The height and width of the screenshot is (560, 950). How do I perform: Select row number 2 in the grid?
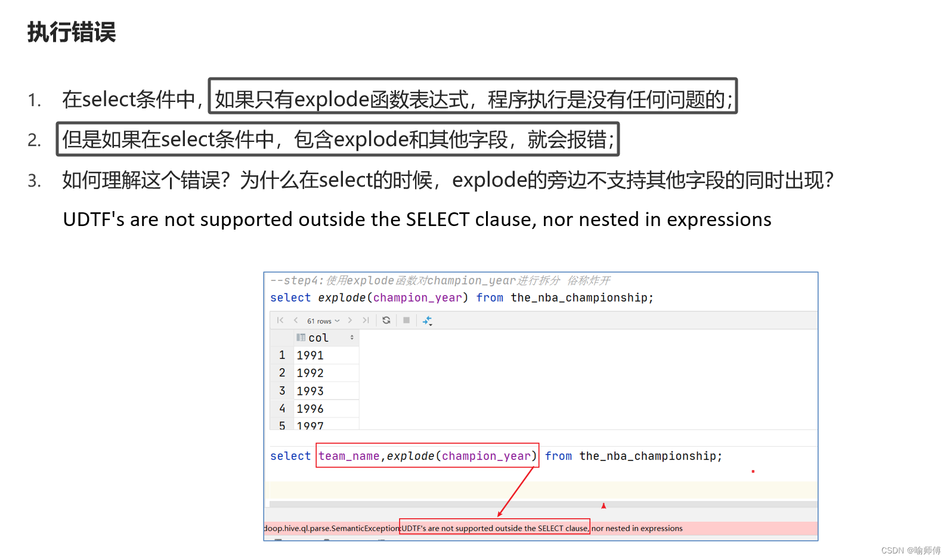[x=282, y=373]
